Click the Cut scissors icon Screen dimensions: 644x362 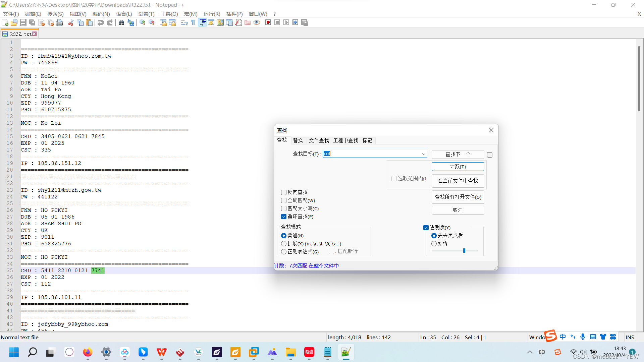[71, 22]
